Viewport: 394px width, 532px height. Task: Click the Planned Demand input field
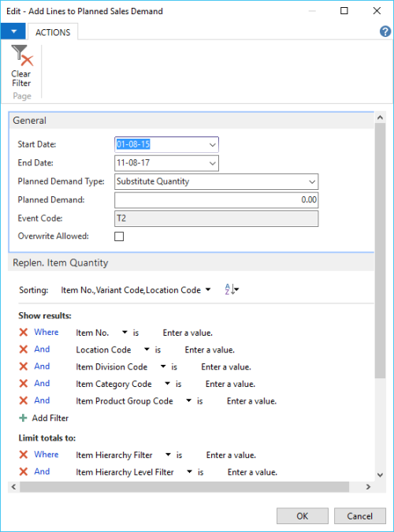point(216,200)
